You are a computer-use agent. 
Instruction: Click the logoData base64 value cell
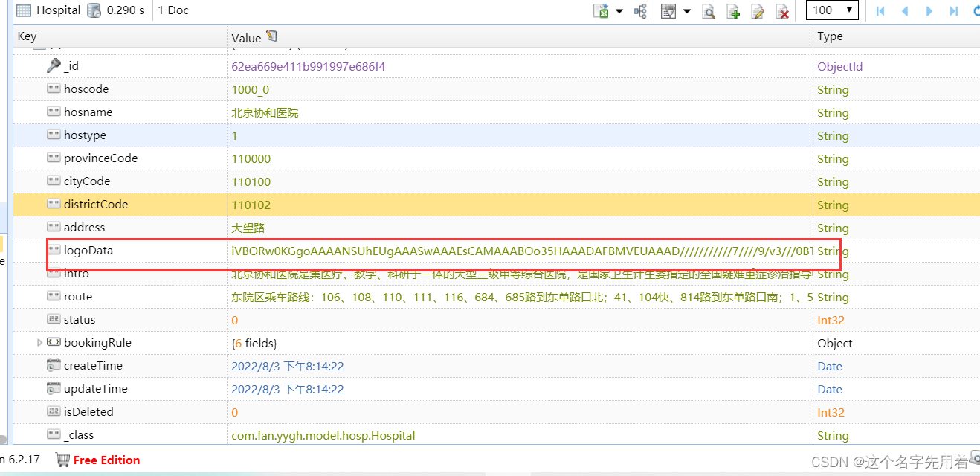click(x=520, y=251)
